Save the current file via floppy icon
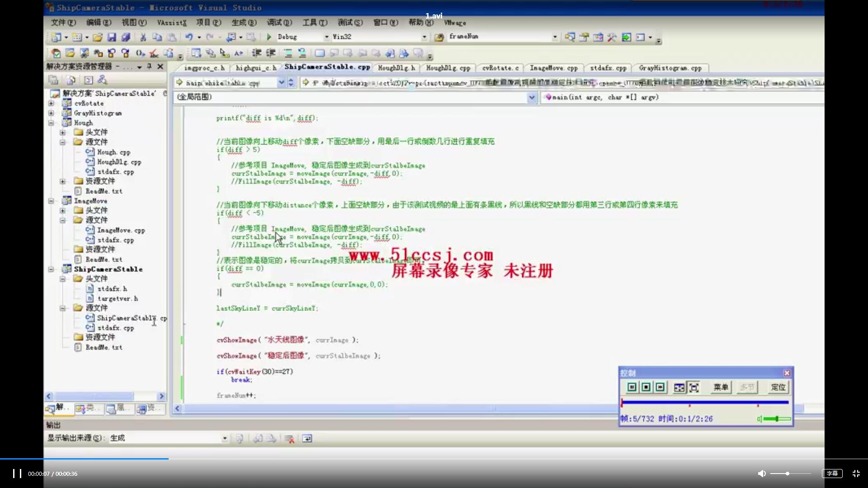 [x=112, y=37]
